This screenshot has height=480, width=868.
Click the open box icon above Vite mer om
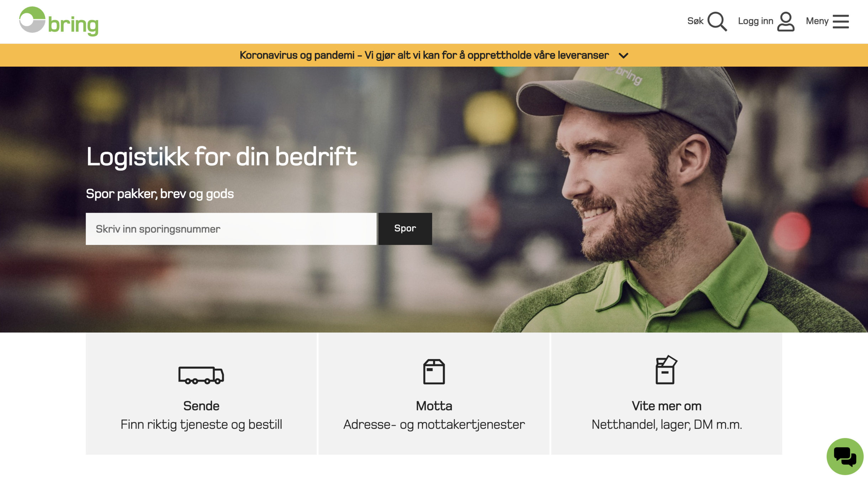666,369
